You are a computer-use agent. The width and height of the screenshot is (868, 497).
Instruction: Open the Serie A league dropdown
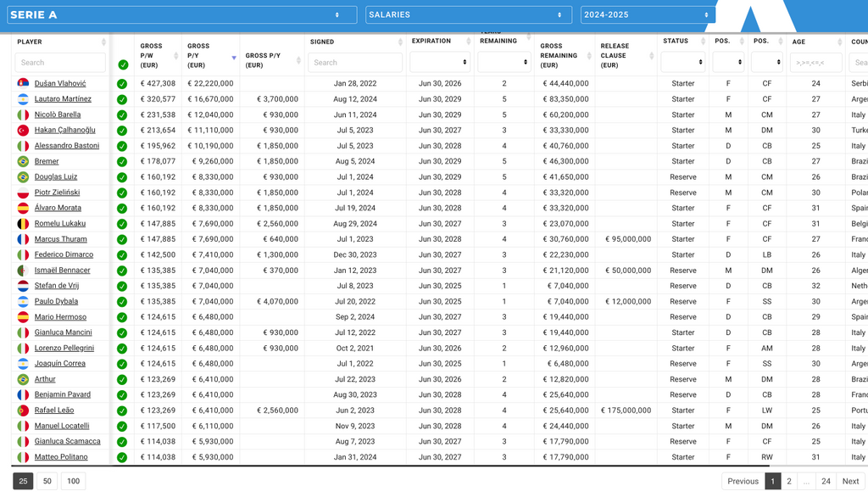[x=175, y=15]
